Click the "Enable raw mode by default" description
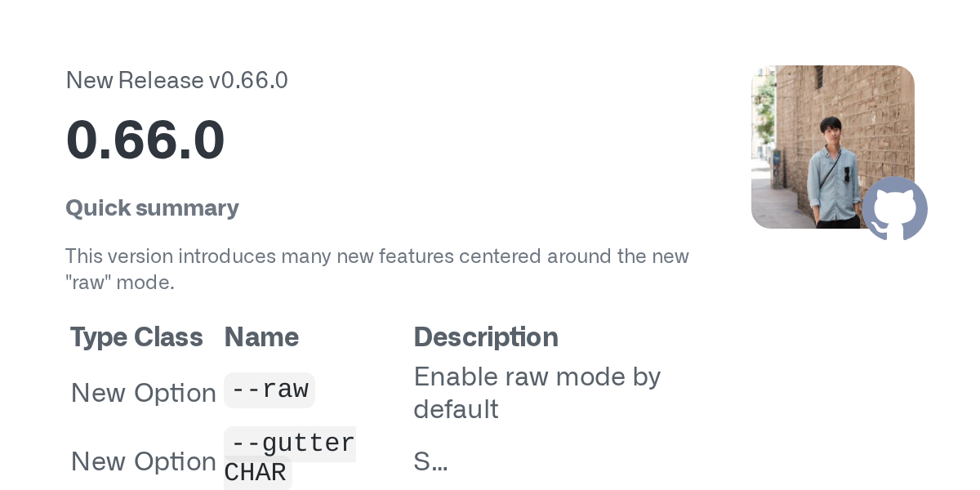The width and height of the screenshot is (980, 490). tap(537, 393)
